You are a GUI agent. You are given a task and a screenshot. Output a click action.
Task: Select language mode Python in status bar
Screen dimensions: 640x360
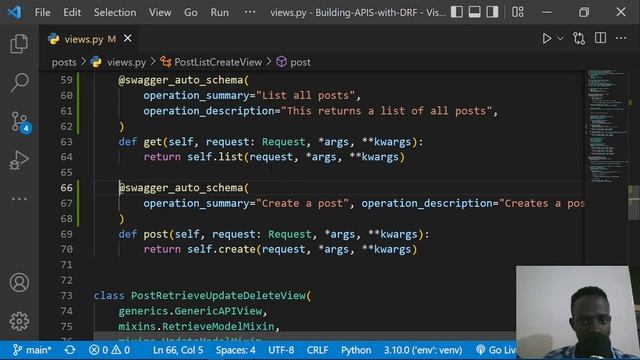click(356, 350)
